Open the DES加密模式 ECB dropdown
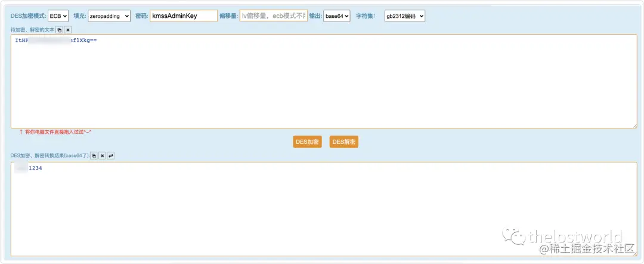644x264 pixels. pyautogui.click(x=58, y=16)
